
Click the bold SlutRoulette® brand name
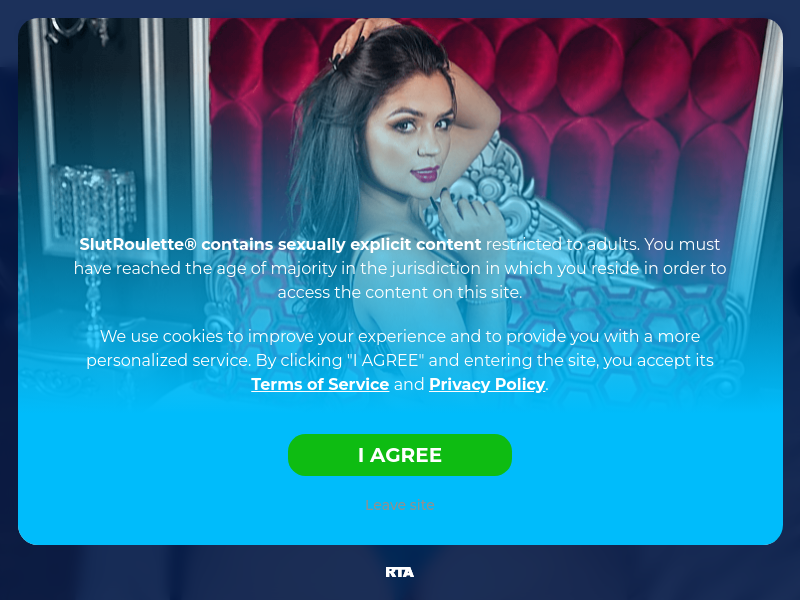[138, 244]
